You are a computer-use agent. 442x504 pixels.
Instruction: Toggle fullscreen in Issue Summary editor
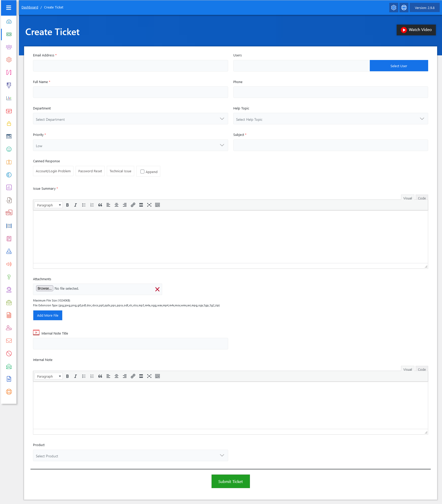click(149, 205)
